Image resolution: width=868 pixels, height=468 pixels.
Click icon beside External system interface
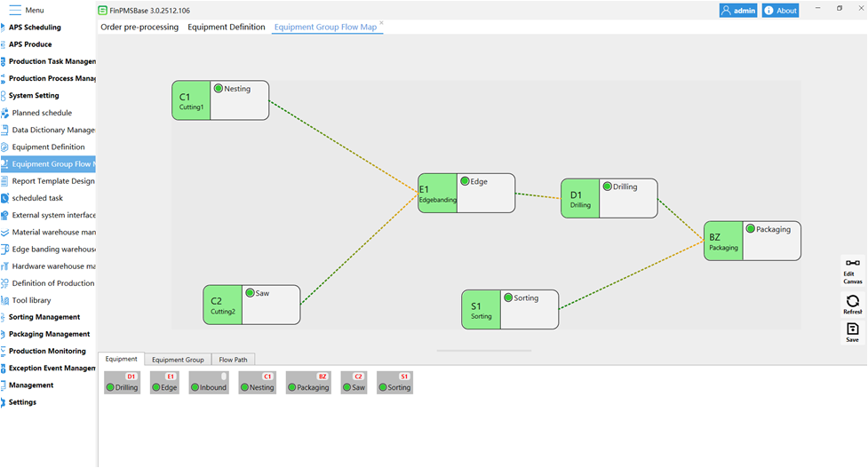tap(4, 215)
